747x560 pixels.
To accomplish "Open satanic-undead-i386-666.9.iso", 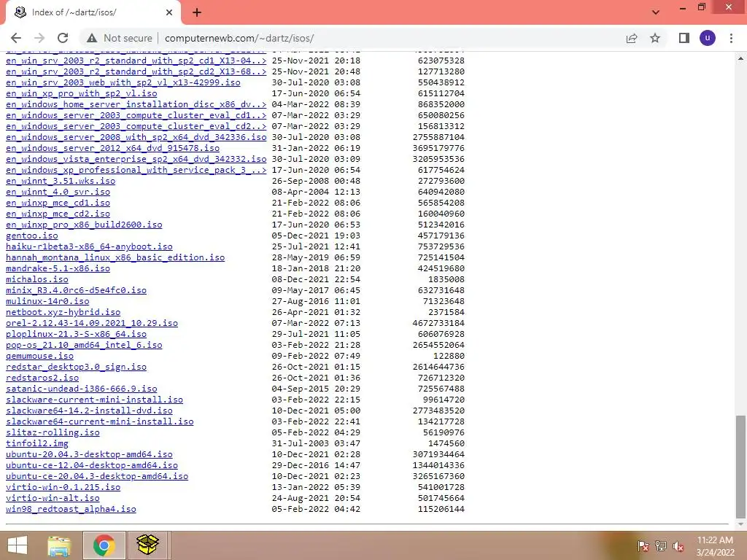I will [82, 389].
